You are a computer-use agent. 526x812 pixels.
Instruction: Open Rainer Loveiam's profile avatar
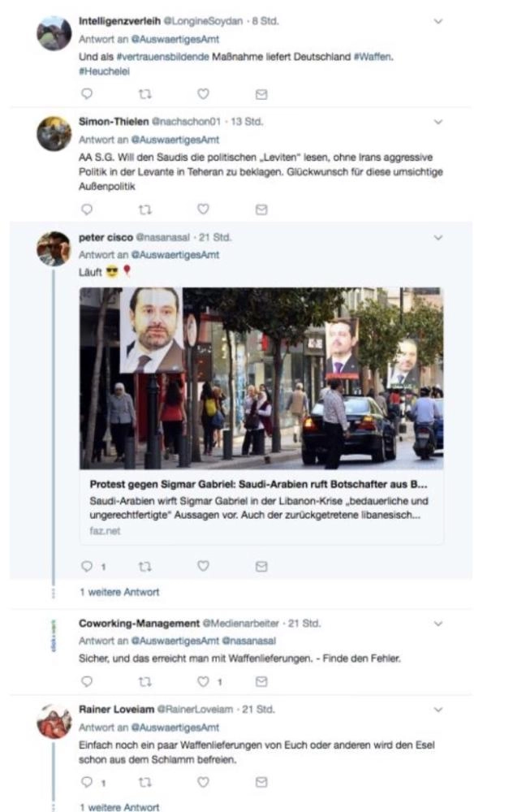click(x=54, y=721)
